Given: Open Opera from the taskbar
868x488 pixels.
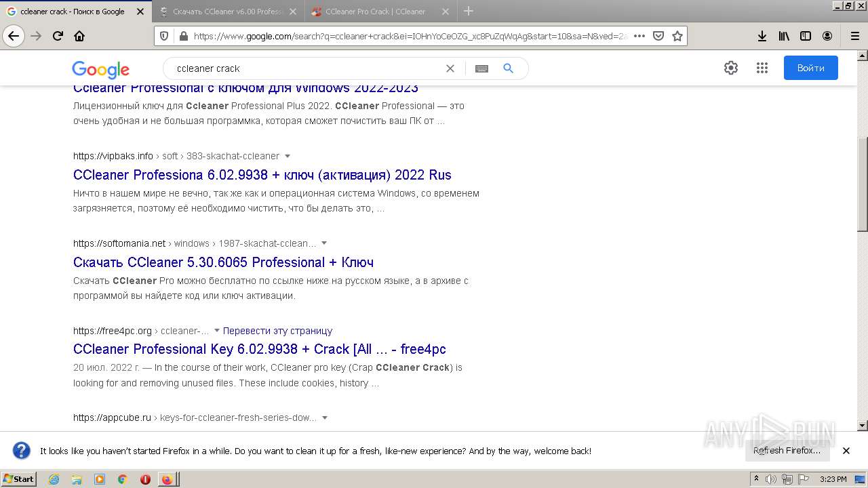Looking at the screenshot, I should pos(145,479).
